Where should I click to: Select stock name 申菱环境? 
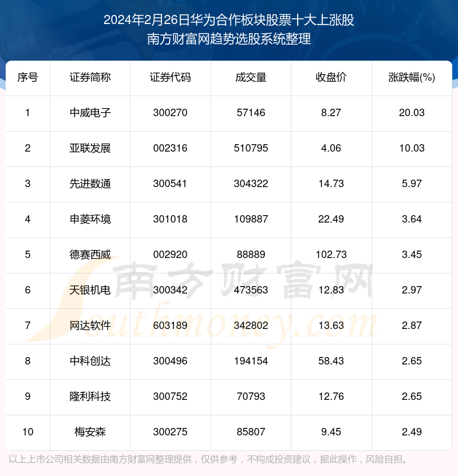[x=90, y=220]
